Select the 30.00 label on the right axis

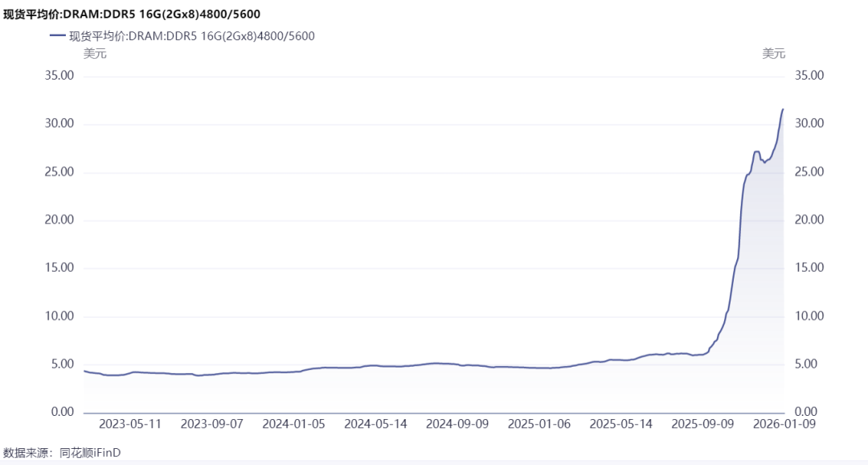click(x=809, y=123)
